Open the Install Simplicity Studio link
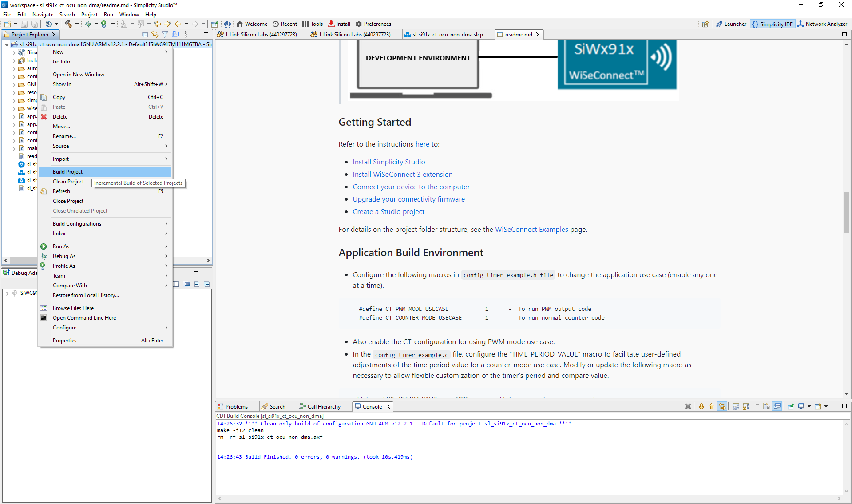The image size is (852, 504). pos(388,162)
